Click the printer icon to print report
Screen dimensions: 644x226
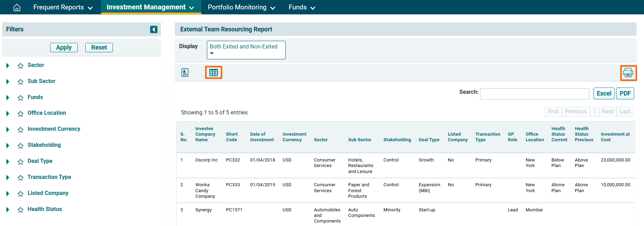(628, 73)
